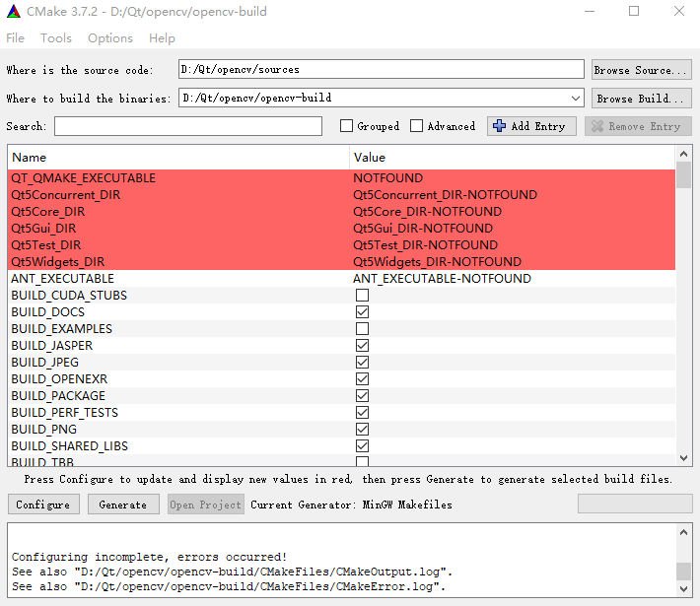700x606 pixels.
Task: Uncheck the BUILD_DOCS checkbox
Action: pyautogui.click(x=362, y=312)
